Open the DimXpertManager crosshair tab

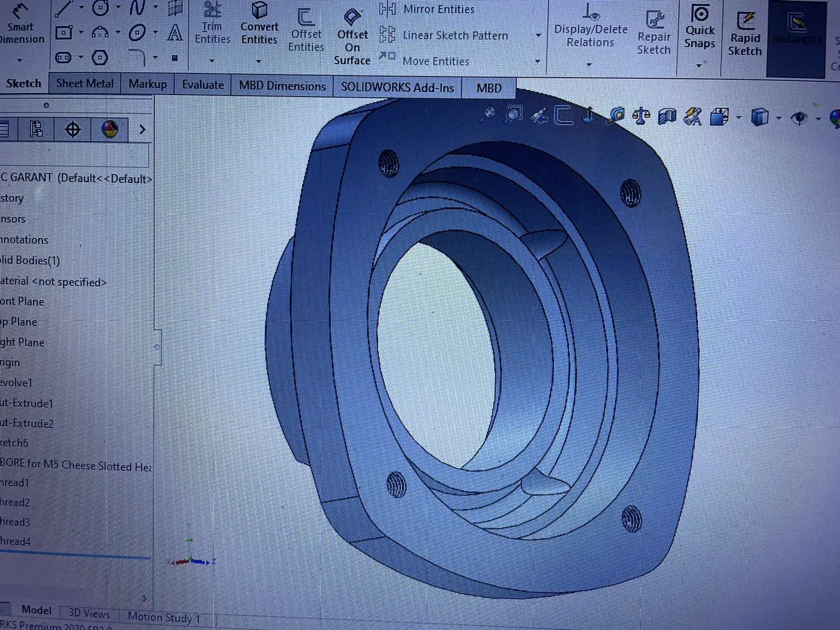[x=72, y=129]
